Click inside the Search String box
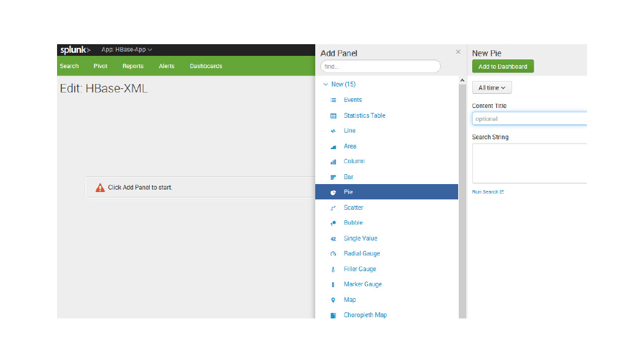 [529, 163]
